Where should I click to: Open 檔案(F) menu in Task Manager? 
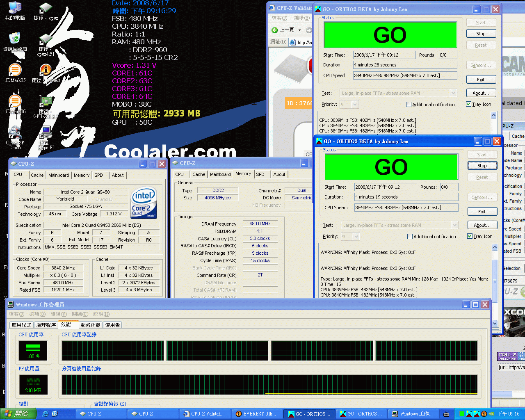[16, 314]
